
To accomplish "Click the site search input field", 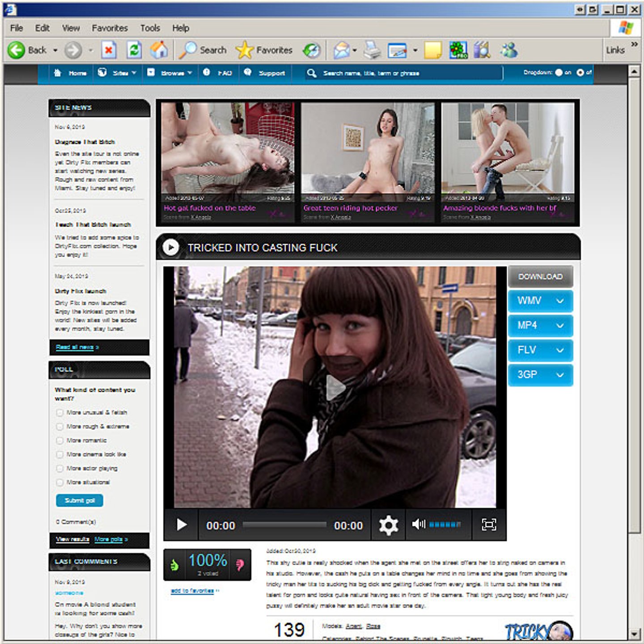I will coord(402,73).
